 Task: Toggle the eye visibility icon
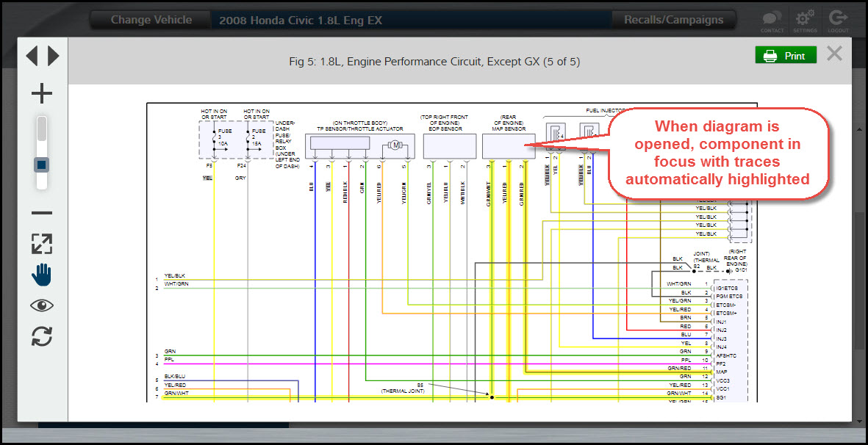[x=42, y=305]
